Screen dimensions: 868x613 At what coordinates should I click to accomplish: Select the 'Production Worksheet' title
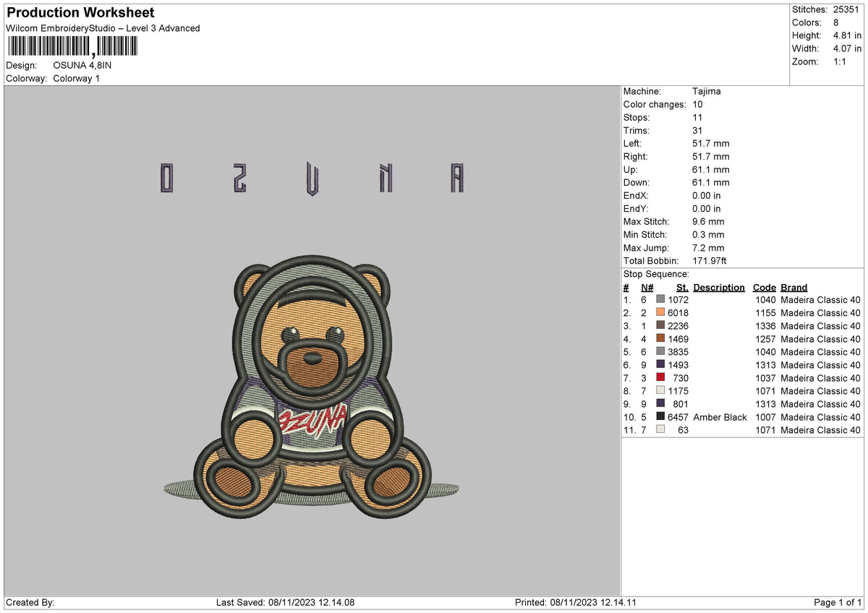tap(80, 13)
